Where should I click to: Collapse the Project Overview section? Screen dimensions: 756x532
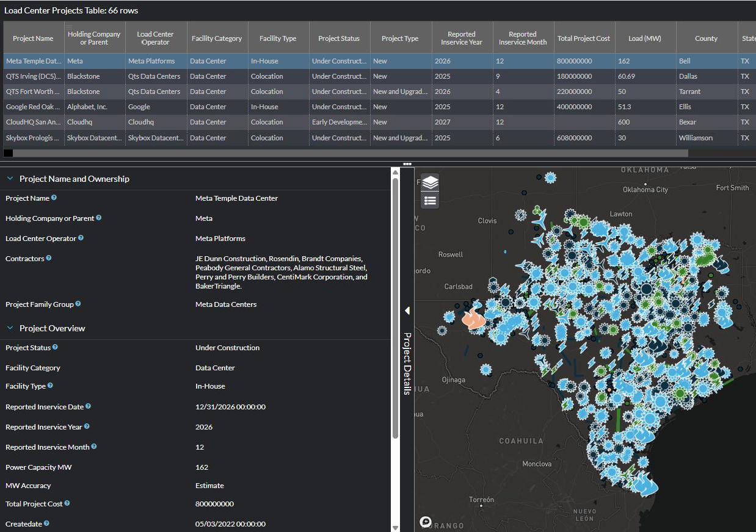(x=9, y=328)
